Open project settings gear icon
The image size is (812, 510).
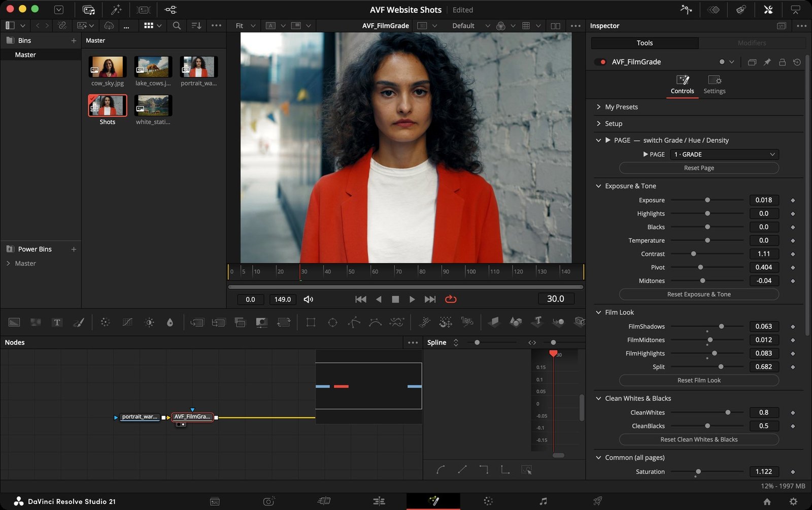click(x=793, y=501)
